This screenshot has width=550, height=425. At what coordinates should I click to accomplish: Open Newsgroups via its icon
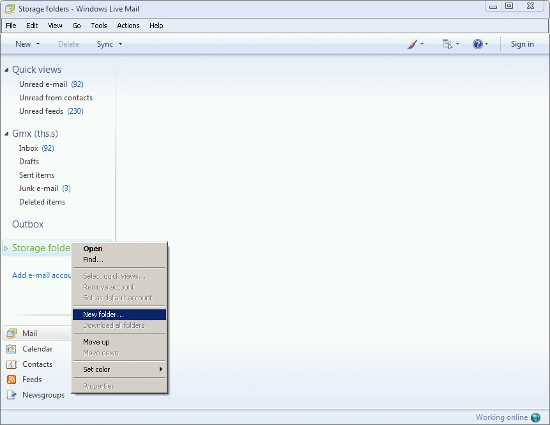tap(11, 395)
